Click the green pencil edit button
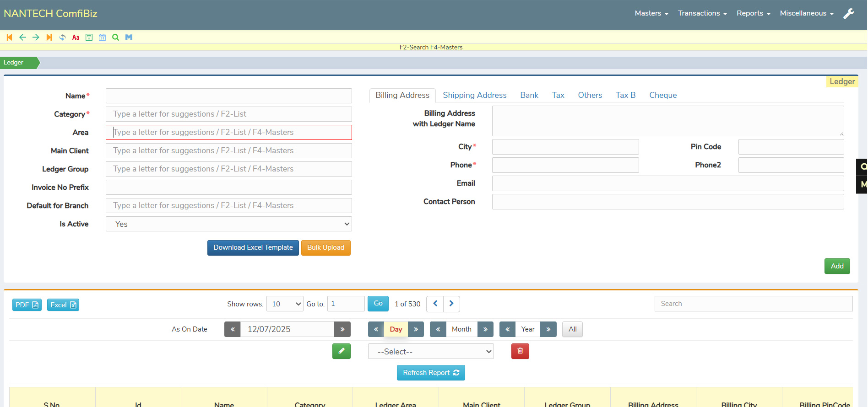The height and width of the screenshot is (407, 868). pyautogui.click(x=341, y=351)
